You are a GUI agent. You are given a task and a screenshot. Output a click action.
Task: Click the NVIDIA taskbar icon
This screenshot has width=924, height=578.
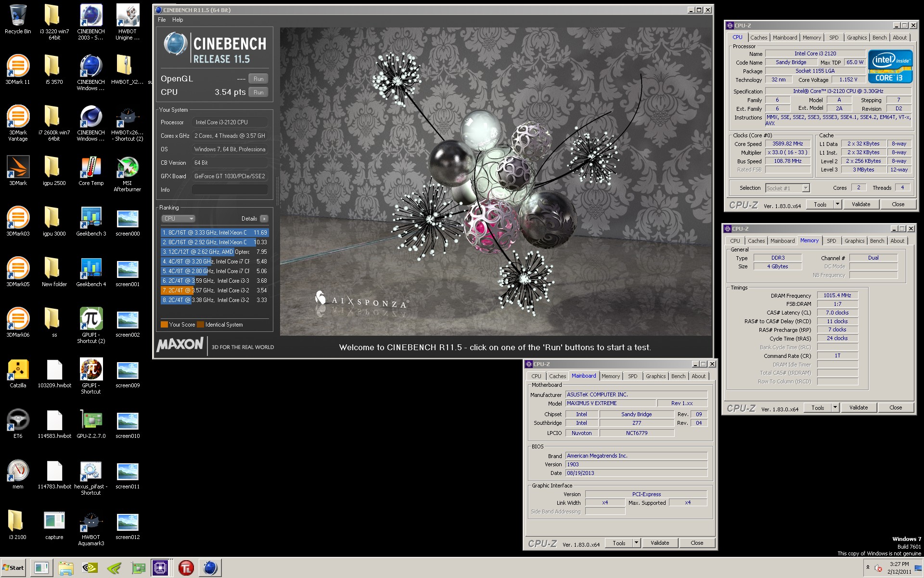coord(90,568)
